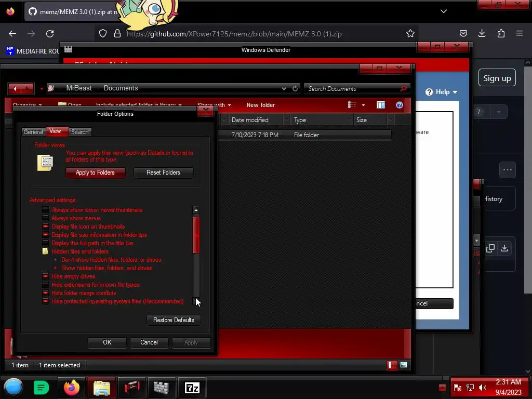The image size is (532, 399).
Task: Click Explorer back arrow button
Action: 15,89
